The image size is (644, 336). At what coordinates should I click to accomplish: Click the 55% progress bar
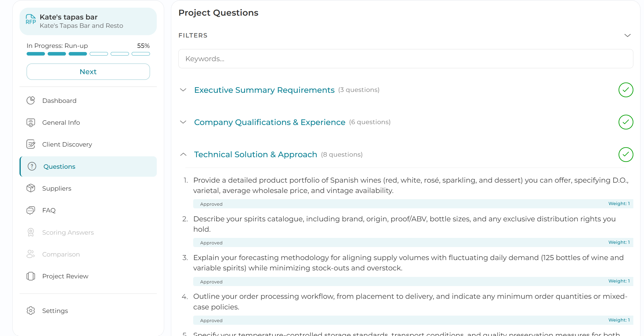click(x=88, y=53)
